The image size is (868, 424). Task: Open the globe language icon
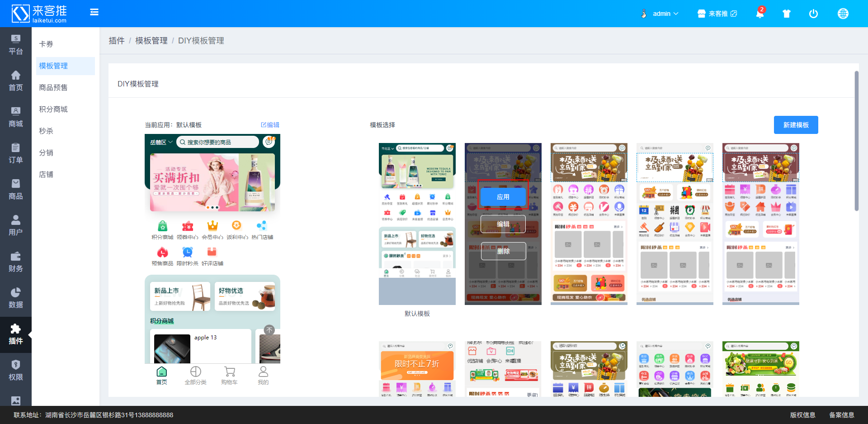[843, 14]
